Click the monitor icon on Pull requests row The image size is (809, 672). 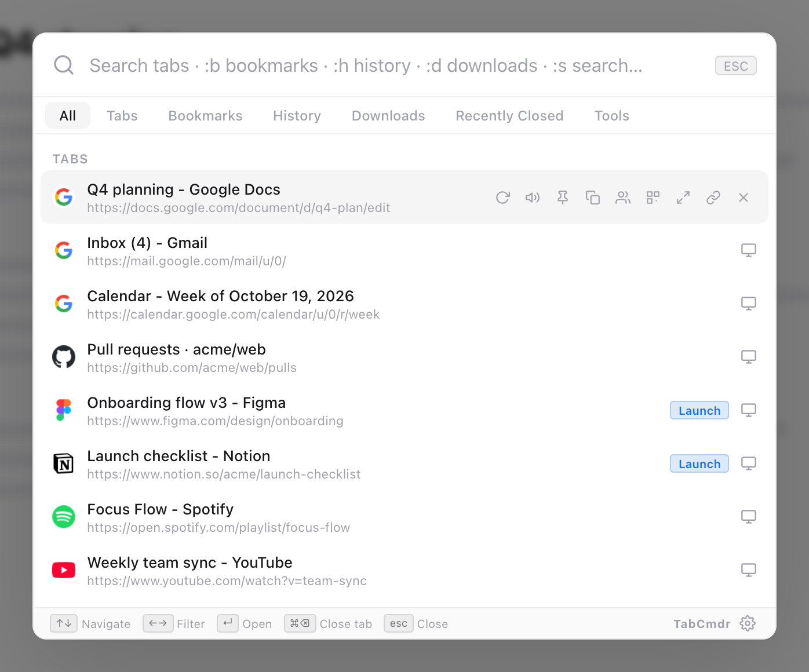tap(749, 357)
